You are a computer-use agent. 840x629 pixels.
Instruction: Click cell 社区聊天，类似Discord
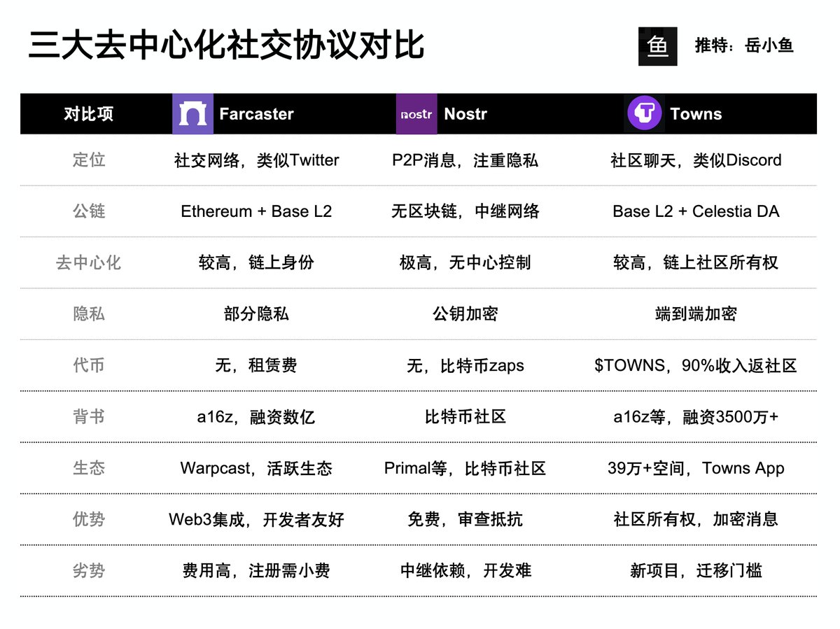pyautogui.click(x=696, y=160)
